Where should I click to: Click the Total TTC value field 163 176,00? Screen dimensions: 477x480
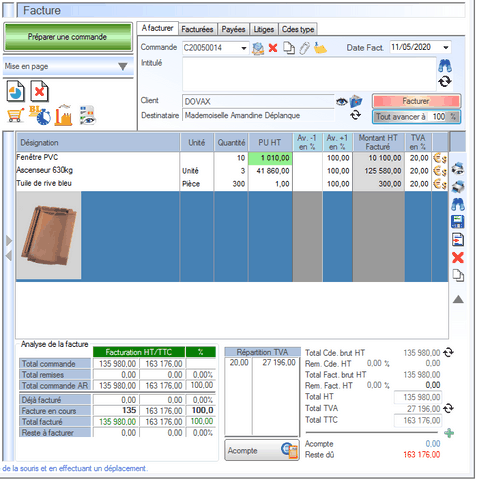coord(418,421)
